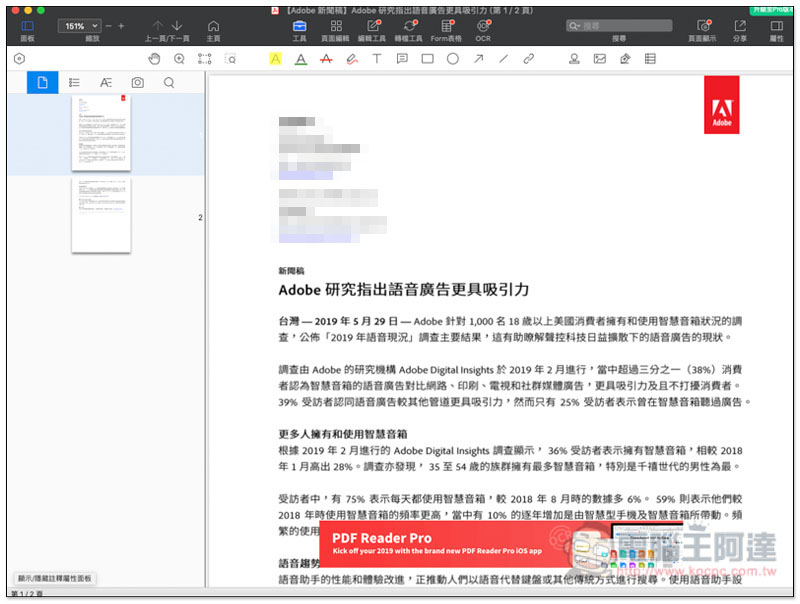The image size is (800, 604).
Task: Select the arrow drawing tool
Action: click(478, 59)
